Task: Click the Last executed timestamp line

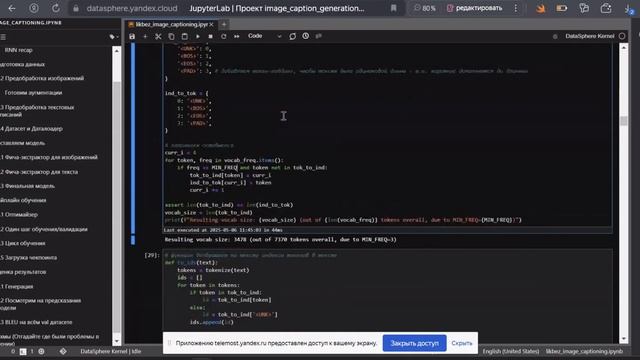Action: pyautogui.click(x=223, y=230)
